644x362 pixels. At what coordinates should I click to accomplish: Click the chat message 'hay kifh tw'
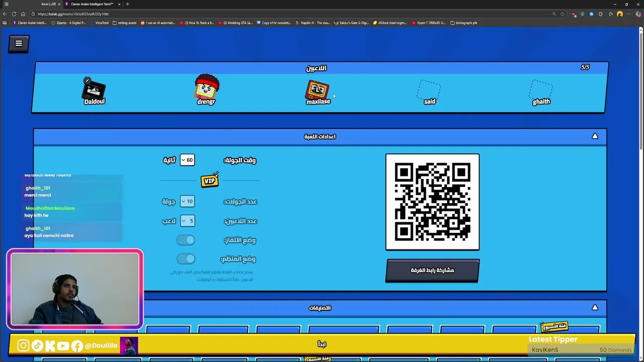pos(36,215)
